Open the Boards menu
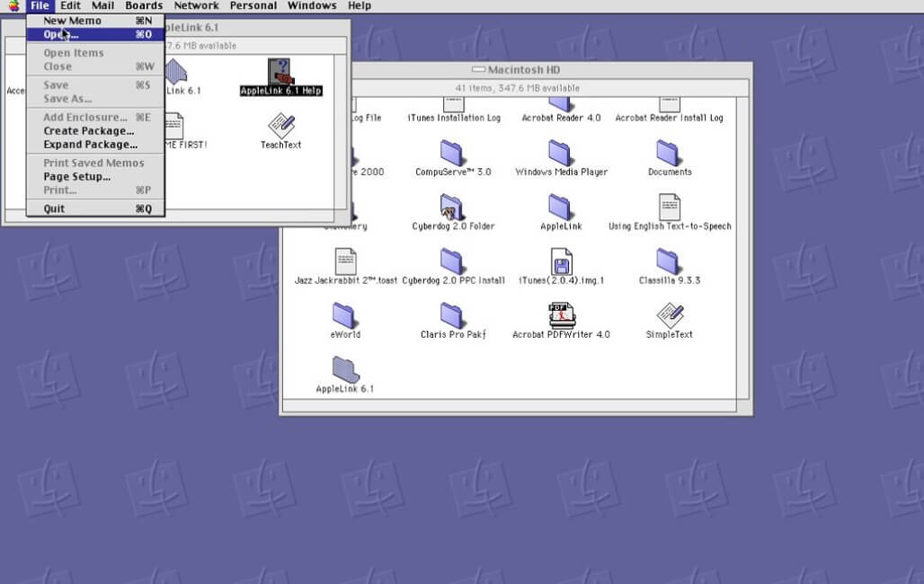The height and width of the screenshot is (584, 924). point(144,6)
